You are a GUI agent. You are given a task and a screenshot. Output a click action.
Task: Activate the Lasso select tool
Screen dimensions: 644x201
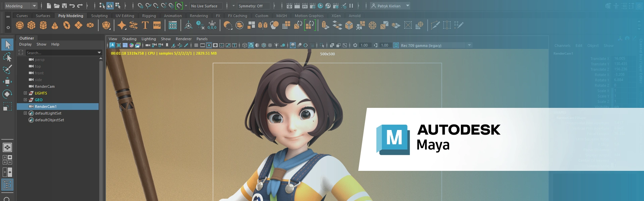tap(7, 57)
